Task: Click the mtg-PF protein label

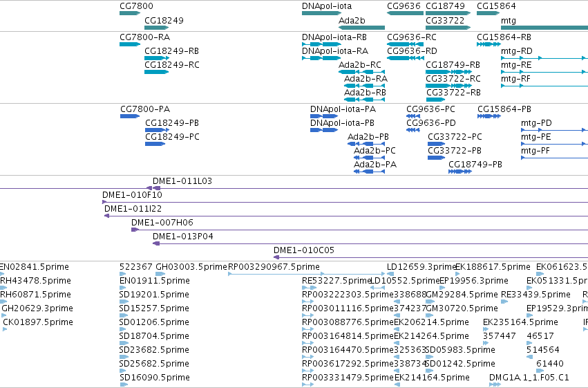Action: click(535, 151)
